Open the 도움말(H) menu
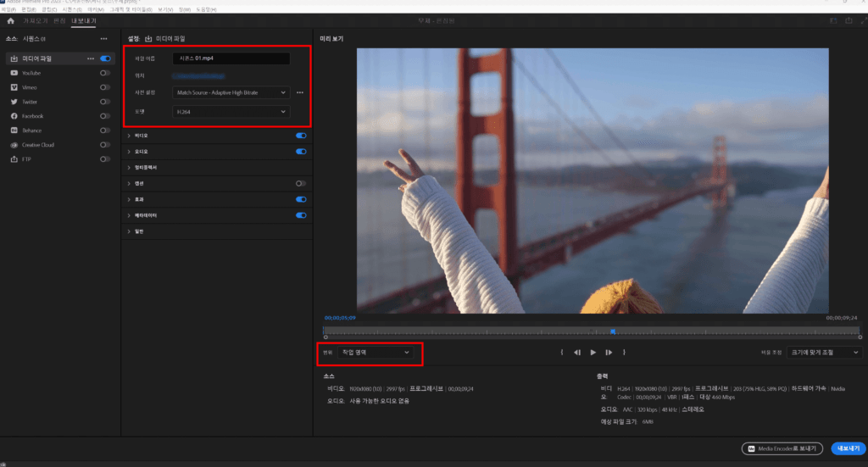This screenshot has width=868, height=467. coord(206,9)
